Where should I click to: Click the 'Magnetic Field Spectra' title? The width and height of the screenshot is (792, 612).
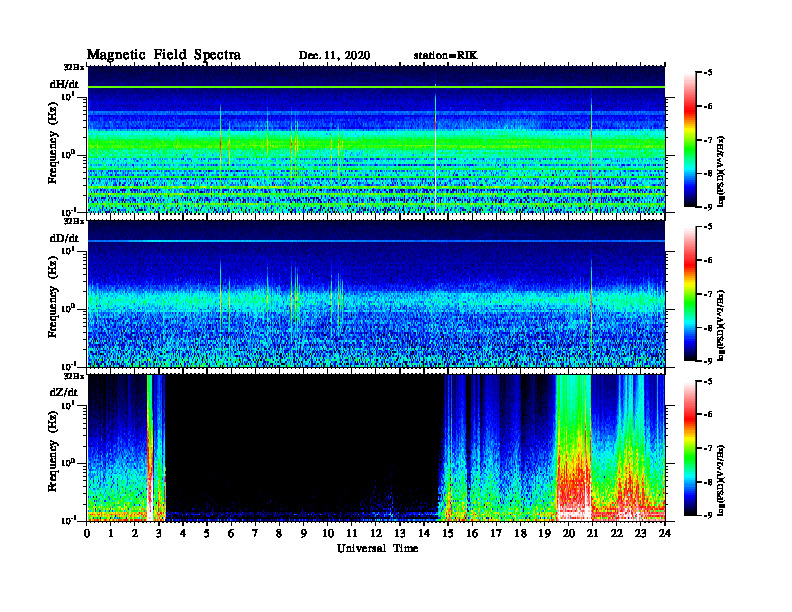[164, 55]
